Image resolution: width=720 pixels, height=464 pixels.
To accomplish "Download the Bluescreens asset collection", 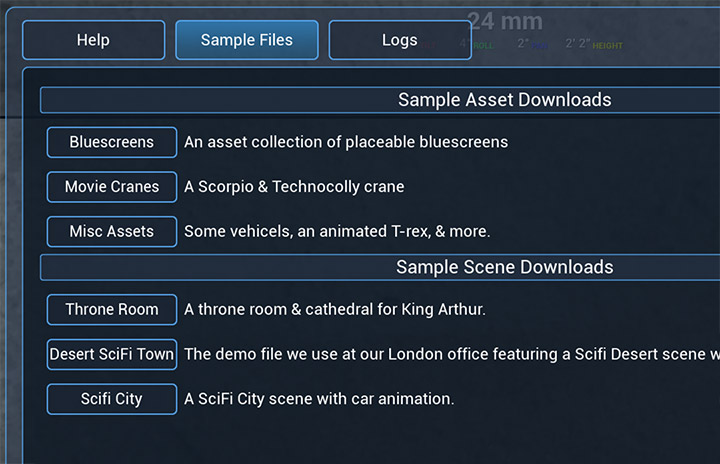I will pos(112,142).
